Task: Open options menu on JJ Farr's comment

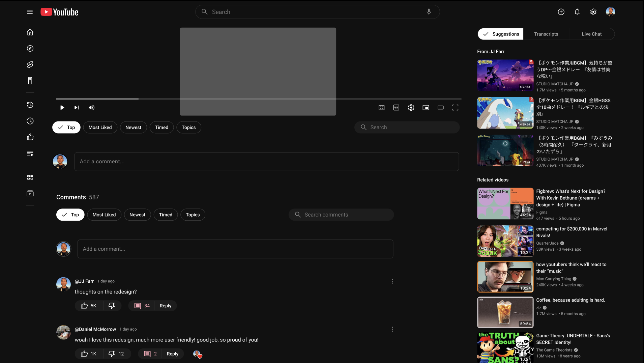Action: tap(392, 281)
